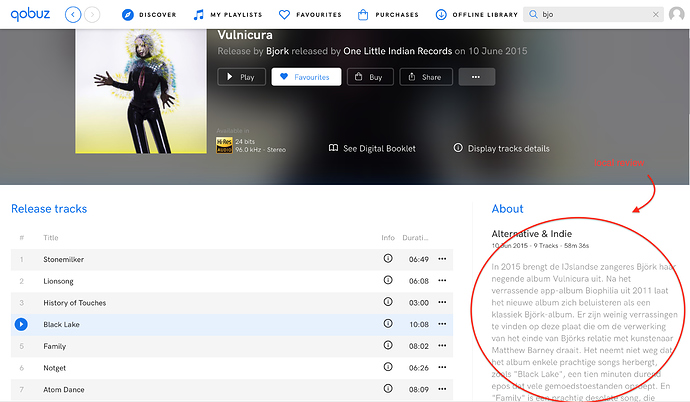Click the Share button
690x402 pixels.
(x=426, y=77)
